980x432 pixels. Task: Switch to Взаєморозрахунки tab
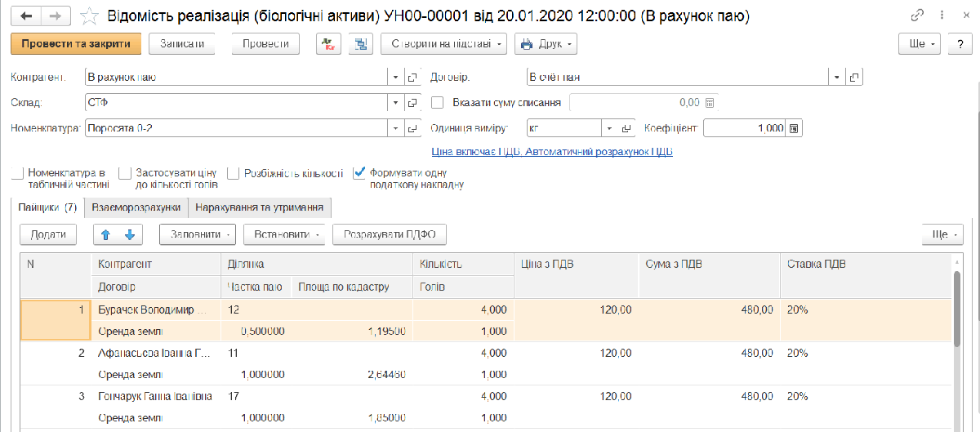(136, 207)
